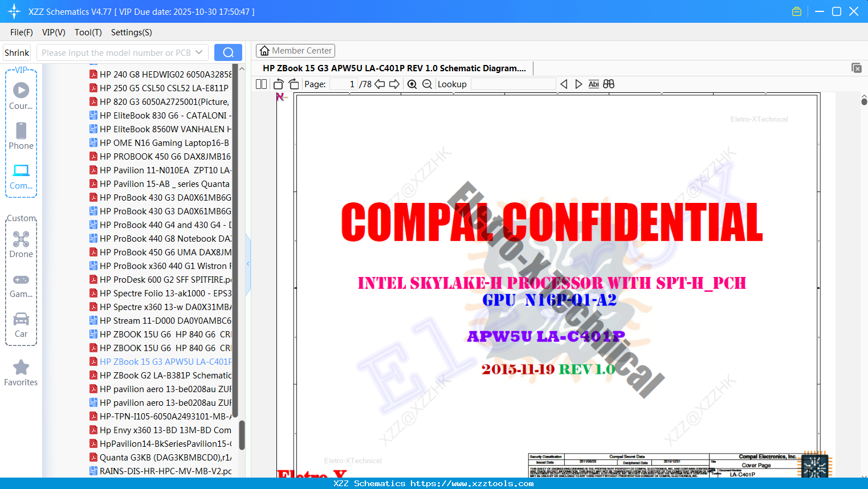868x489 pixels.
Task: Open the Settings(S) menu
Action: click(x=132, y=32)
